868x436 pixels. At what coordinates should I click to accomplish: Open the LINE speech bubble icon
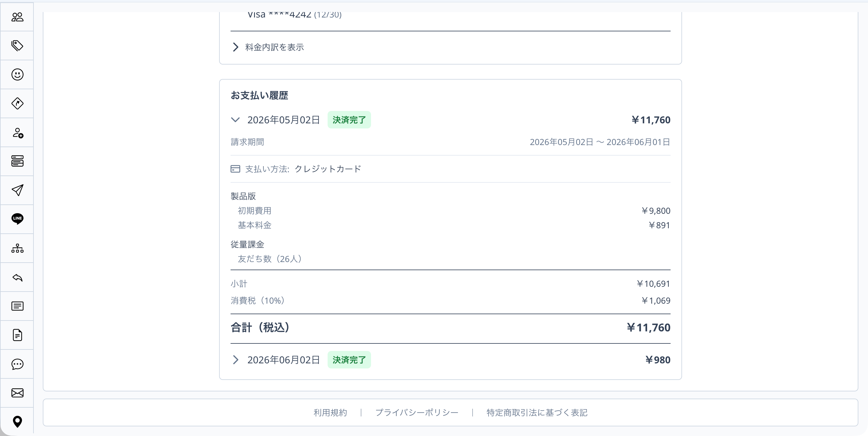[17, 219]
